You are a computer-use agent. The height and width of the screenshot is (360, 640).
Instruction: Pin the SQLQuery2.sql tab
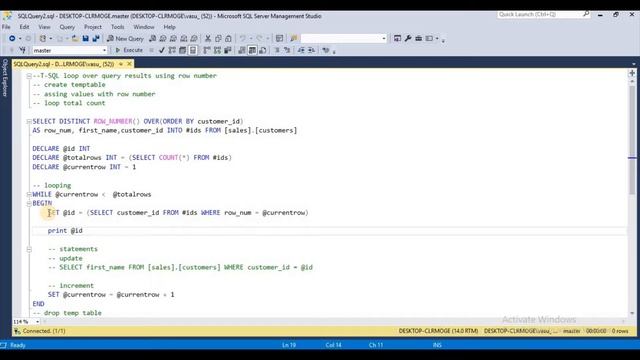coord(121,64)
